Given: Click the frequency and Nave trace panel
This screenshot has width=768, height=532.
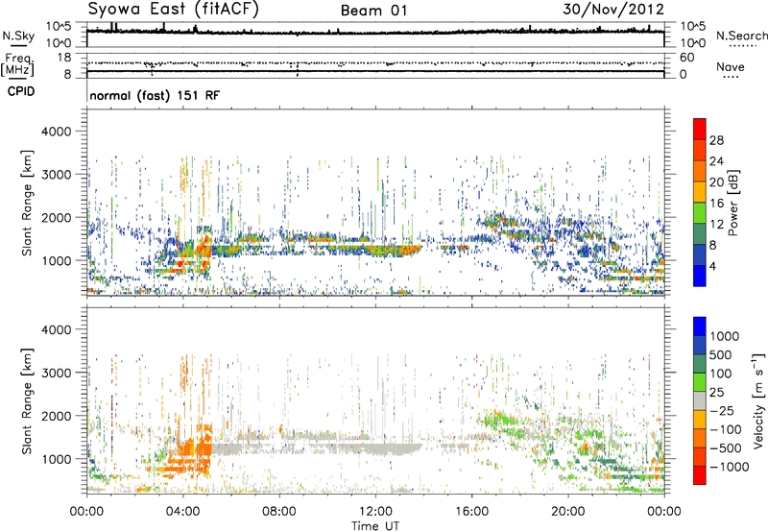Looking at the screenshot, I should click(375, 65).
